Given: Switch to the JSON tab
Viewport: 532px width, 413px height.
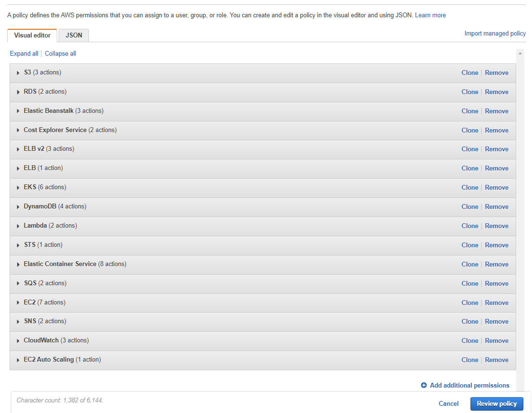Looking at the screenshot, I should (74, 35).
